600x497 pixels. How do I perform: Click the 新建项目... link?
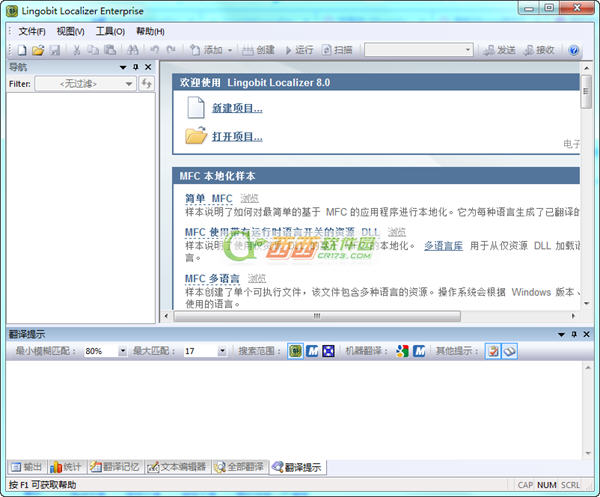click(237, 108)
